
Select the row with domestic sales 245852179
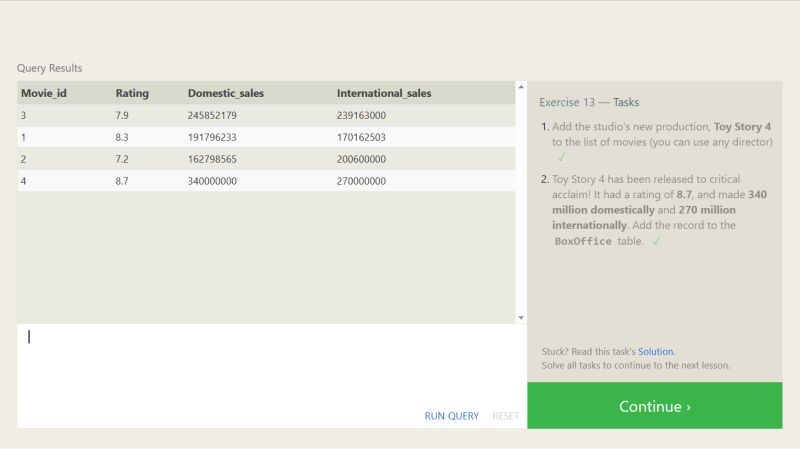click(266, 115)
